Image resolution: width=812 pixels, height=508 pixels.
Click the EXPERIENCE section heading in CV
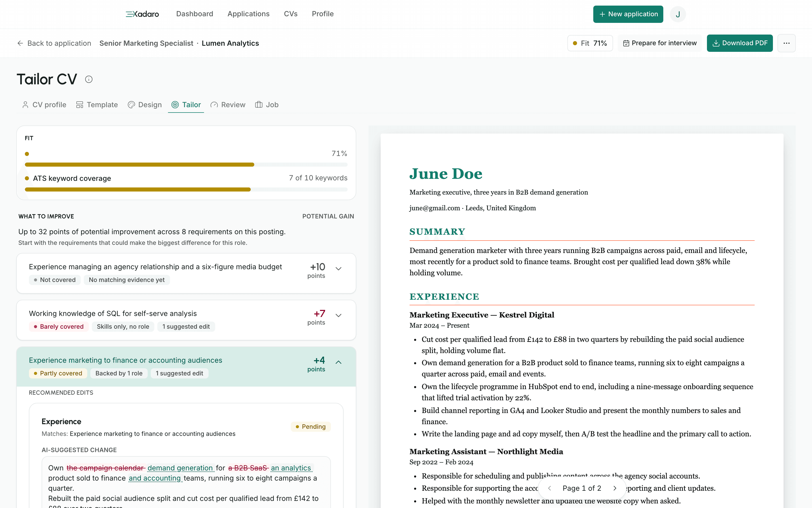[444, 297]
